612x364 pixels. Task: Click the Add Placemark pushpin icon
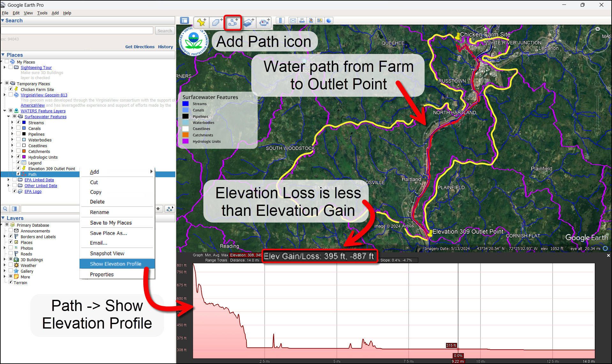click(201, 22)
